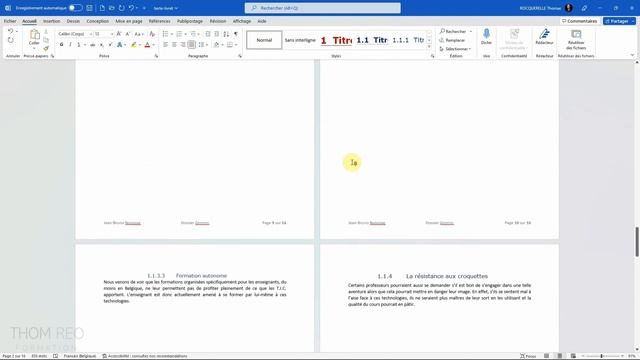
Task: Apply the red '1 Titre' heading style
Action: pyautogui.click(x=336, y=40)
